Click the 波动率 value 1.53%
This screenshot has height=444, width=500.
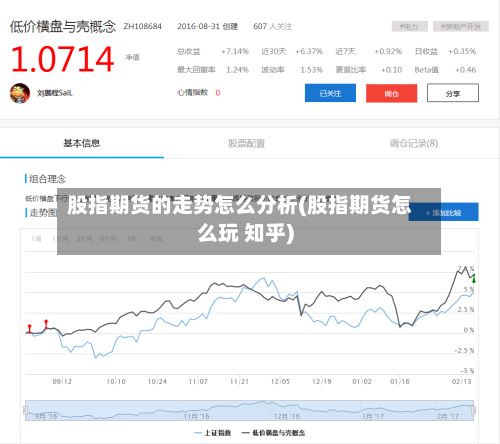click(x=311, y=70)
